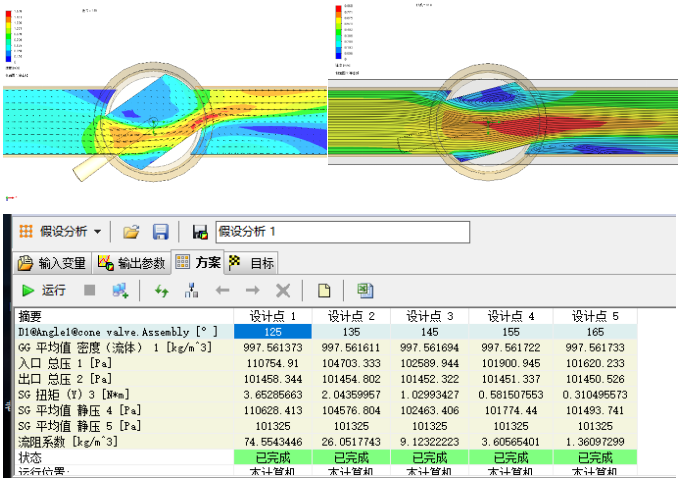
Task: Click the gray stop square icon
Action: point(89,291)
